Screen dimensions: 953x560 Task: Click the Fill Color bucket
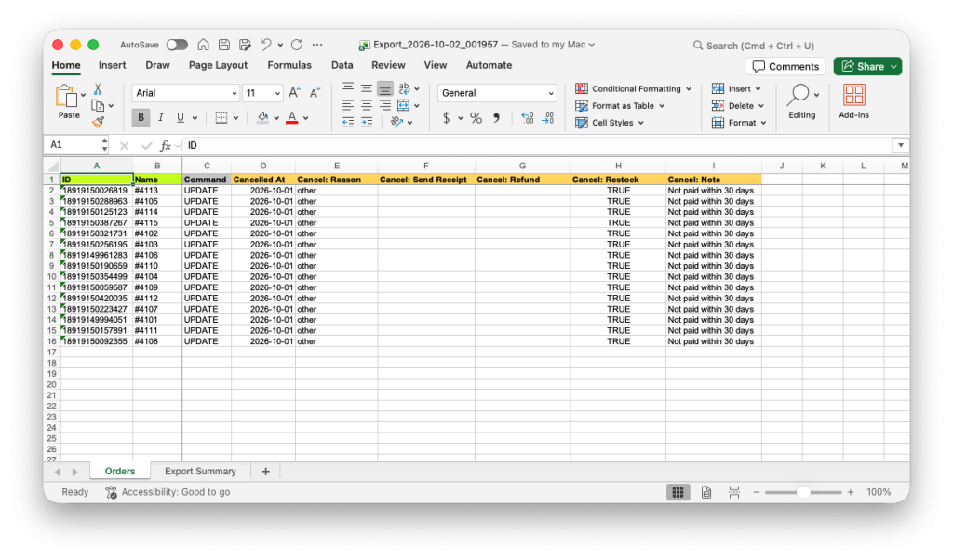[262, 118]
